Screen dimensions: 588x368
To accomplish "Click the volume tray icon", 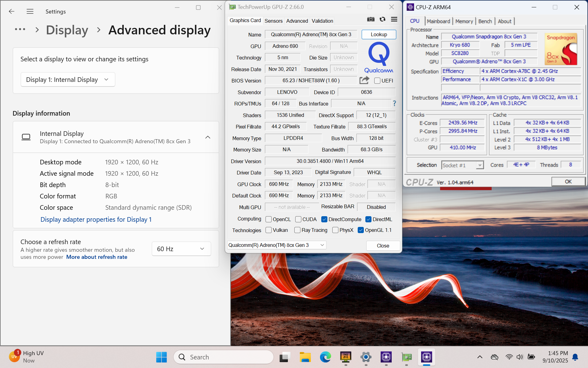I will click(520, 357).
